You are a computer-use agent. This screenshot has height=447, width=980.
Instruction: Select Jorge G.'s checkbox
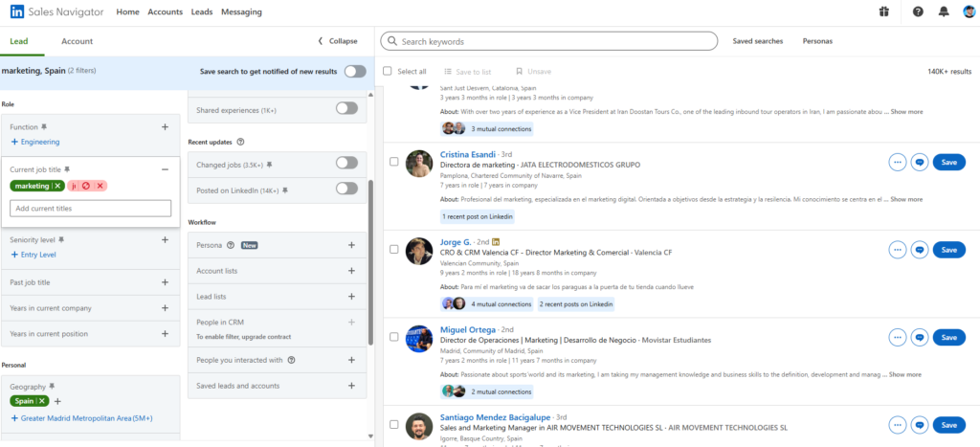coord(393,249)
